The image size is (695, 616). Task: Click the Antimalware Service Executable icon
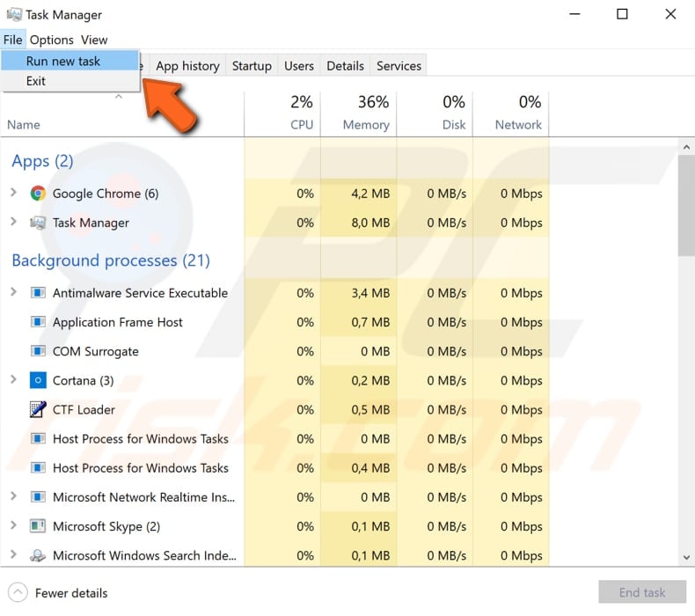pos(38,293)
